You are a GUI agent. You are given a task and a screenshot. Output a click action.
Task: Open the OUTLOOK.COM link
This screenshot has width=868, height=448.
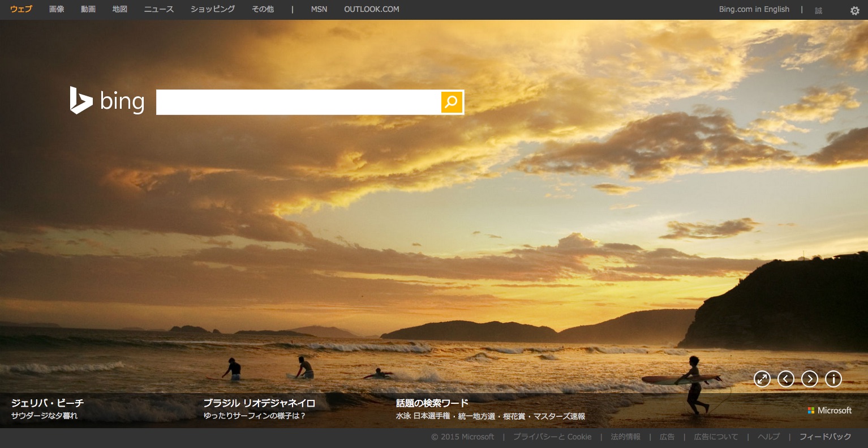[372, 9]
